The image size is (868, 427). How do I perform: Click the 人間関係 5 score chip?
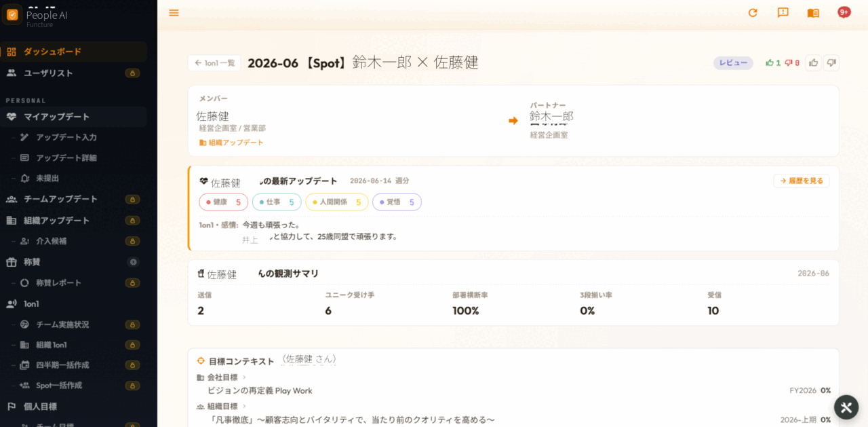337,202
